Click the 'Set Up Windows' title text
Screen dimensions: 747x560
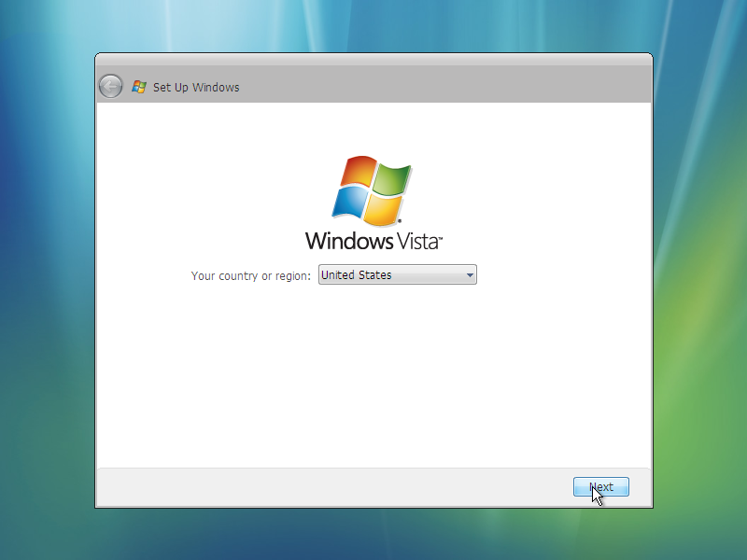pos(196,87)
